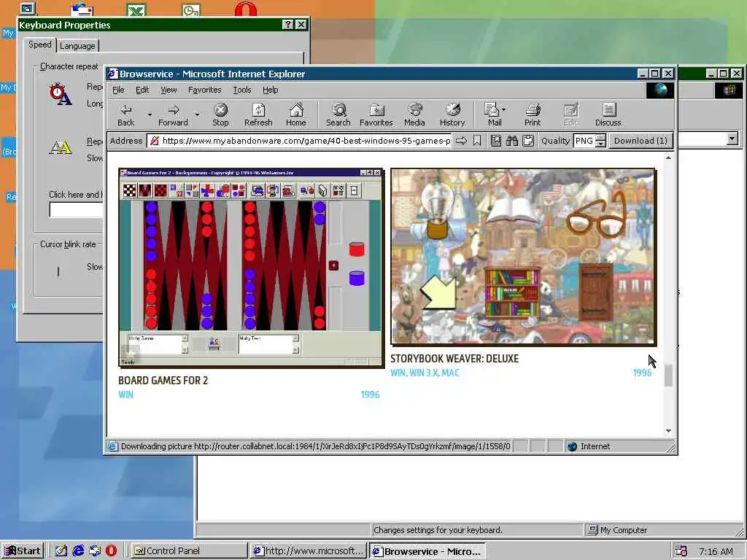
Task: Click the Back arrow in Internet Explorer
Action: tap(125, 114)
